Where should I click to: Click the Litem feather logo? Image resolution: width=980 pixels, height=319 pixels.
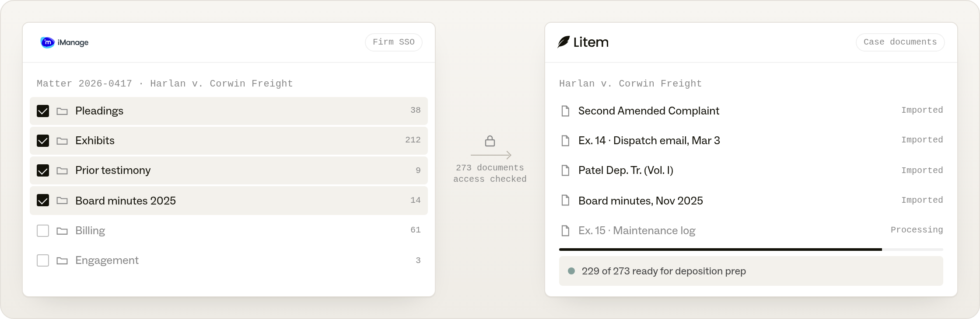coord(563,42)
